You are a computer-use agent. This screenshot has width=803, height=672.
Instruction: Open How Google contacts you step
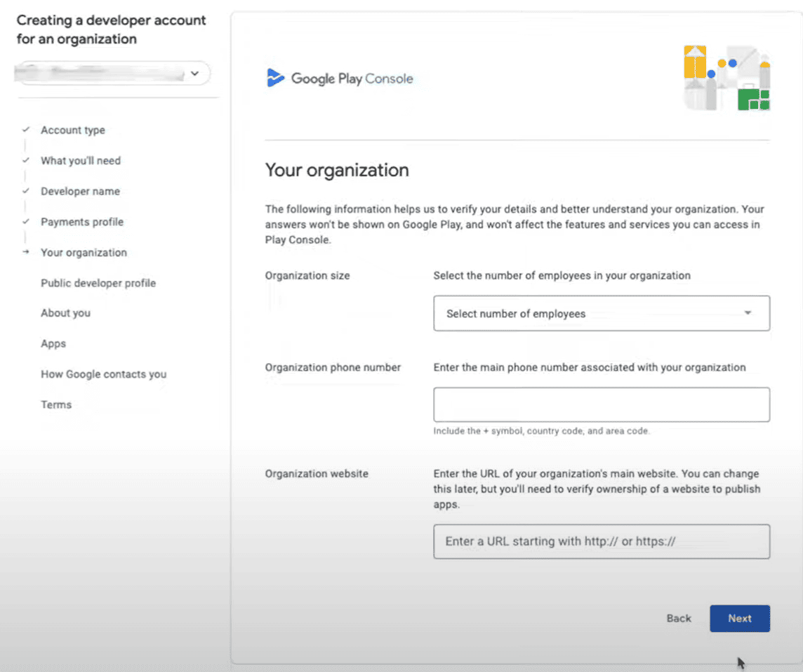pos(103,374)
